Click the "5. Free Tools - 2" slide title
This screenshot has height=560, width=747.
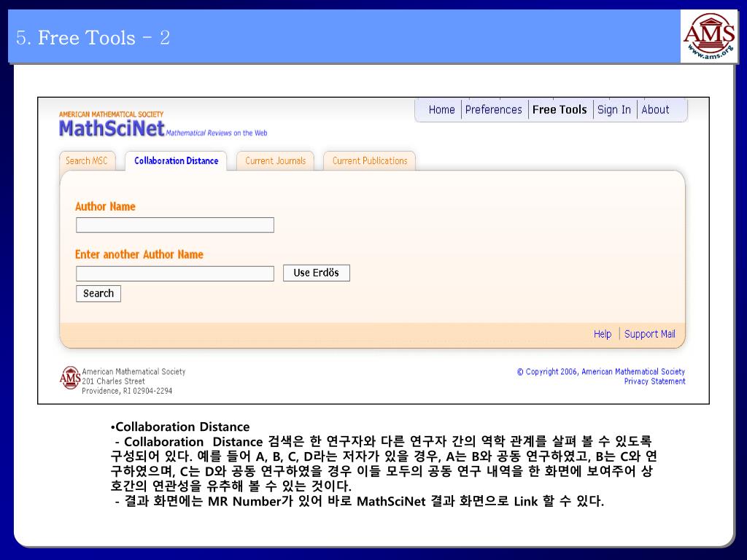pyautogui.click(x=93, y=38)
